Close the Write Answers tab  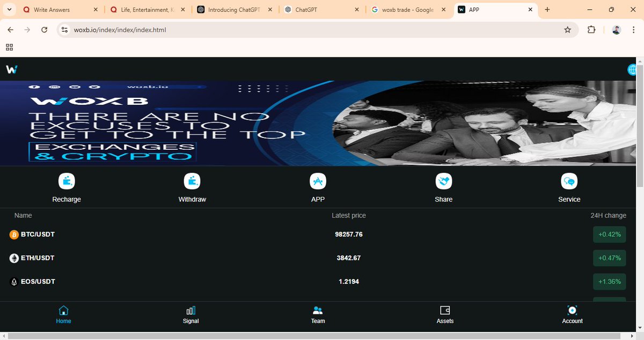pos(96,10)
